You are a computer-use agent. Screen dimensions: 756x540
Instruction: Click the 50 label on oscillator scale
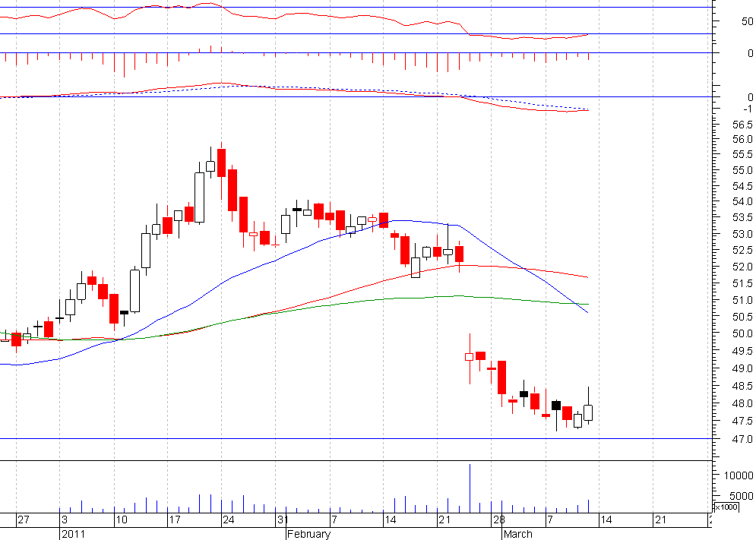tap(748, 22)
